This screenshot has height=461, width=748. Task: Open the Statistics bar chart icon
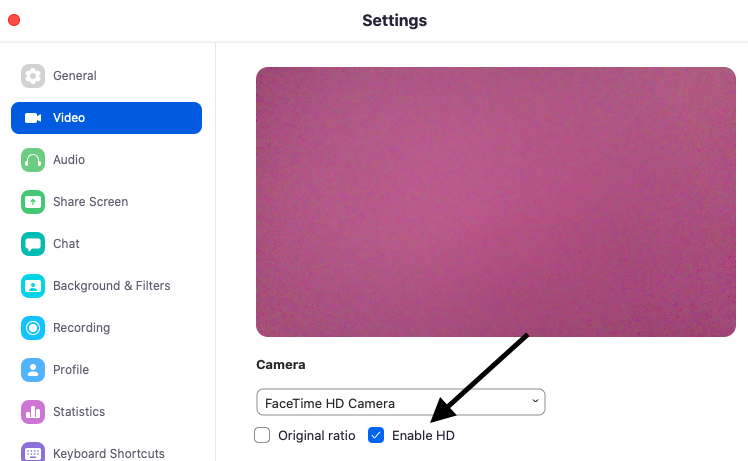(x=33, y=412)
